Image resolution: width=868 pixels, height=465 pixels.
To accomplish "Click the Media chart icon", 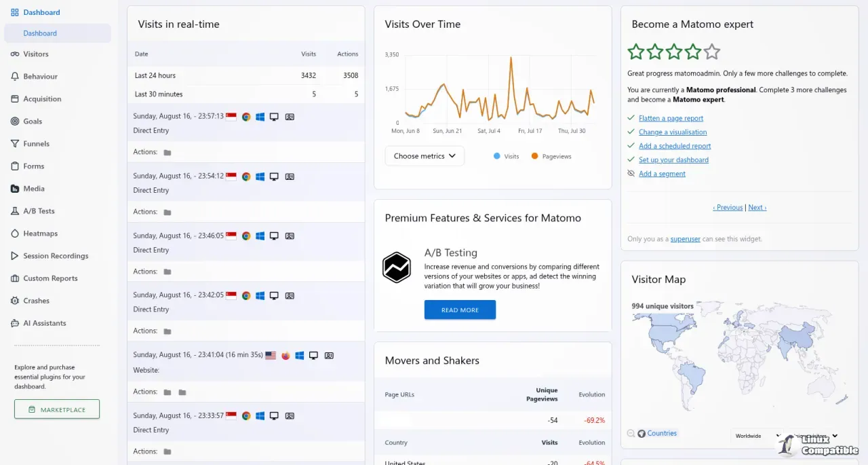I will [x=15, y=189].
